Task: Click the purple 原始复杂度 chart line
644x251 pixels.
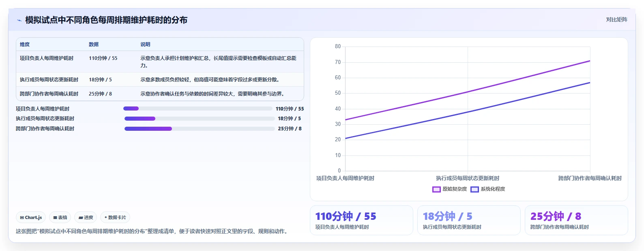Action: 468,91
